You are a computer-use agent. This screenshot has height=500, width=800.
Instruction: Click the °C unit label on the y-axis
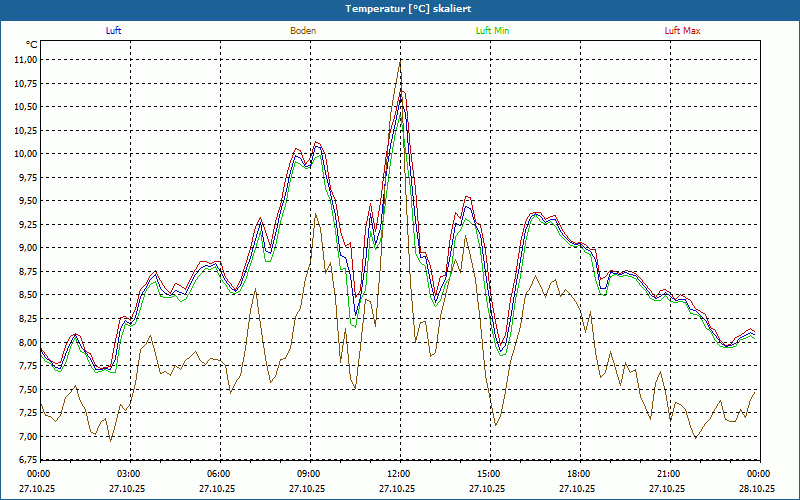[32, 45]
